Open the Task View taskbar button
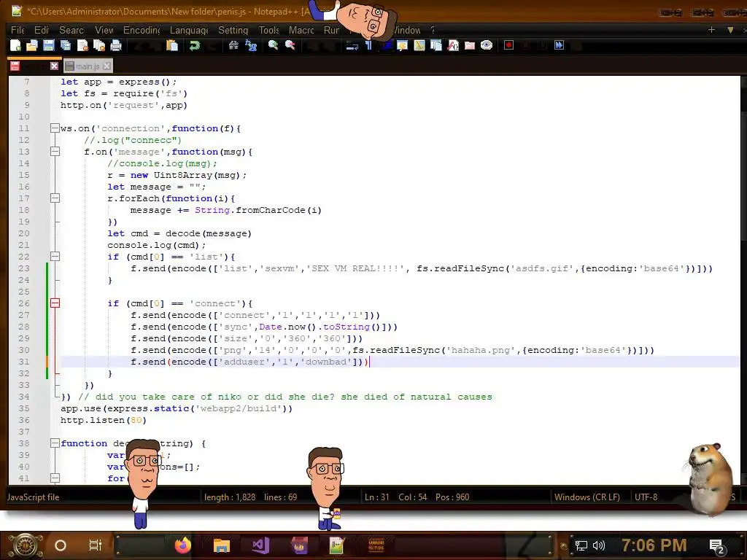Image resolution: width=747 pixels, height=560 pixels. 96,545
